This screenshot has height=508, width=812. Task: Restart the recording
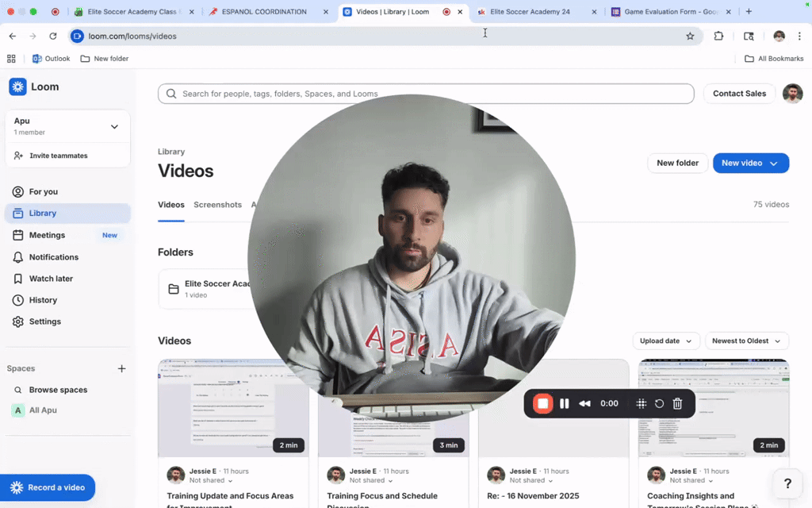pyautogui.click(x=659, y=403)
